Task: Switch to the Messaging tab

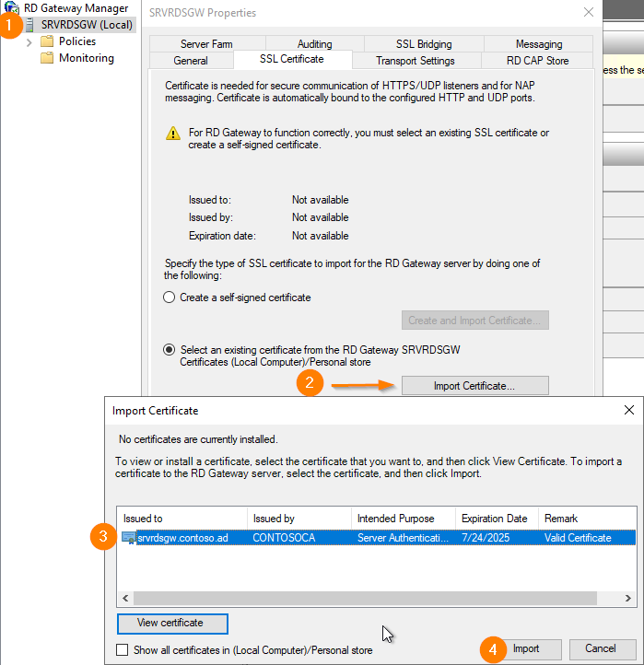Action: [539, 43]
